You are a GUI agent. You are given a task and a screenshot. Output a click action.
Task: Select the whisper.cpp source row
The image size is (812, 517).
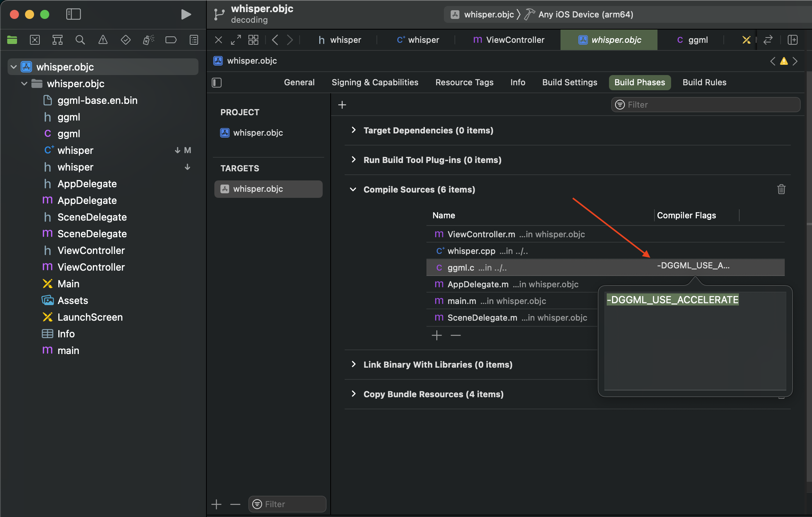click(x=605, y=251)
